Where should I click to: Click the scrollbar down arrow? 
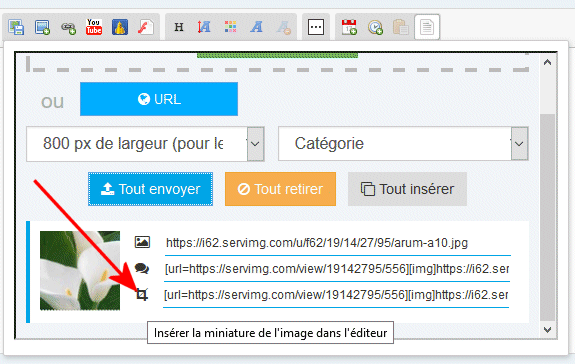click(547, 330)
